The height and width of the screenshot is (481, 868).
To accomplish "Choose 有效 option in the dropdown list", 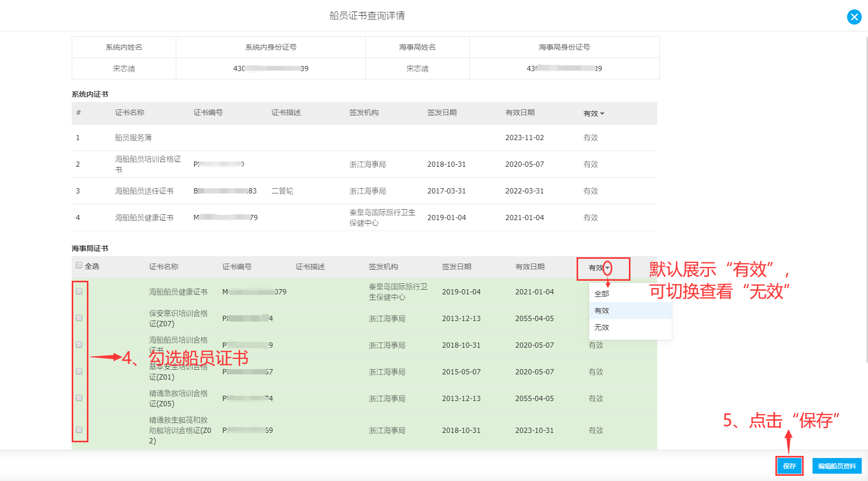I will tap(630, 311).
